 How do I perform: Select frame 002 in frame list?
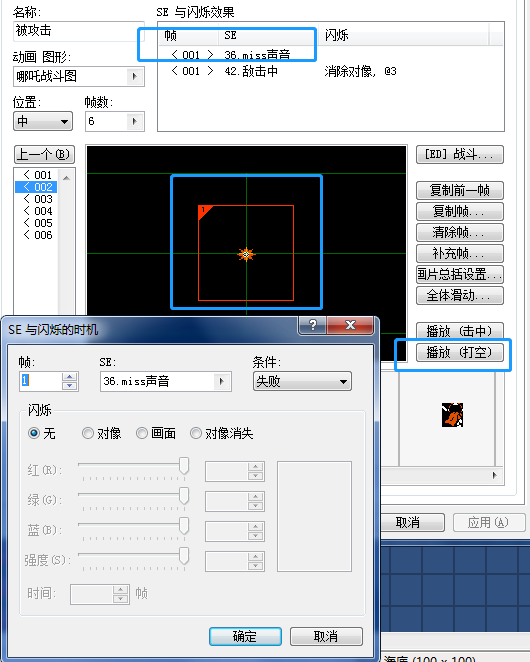click(38, 187)
